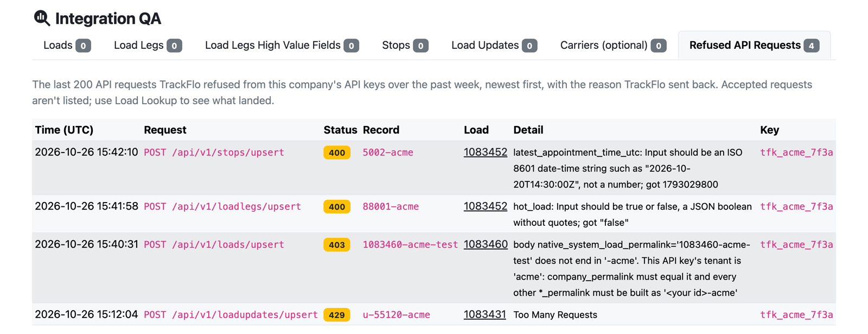Select the POST /api/v1/loadlegs/upsert request text

(222, 206)
